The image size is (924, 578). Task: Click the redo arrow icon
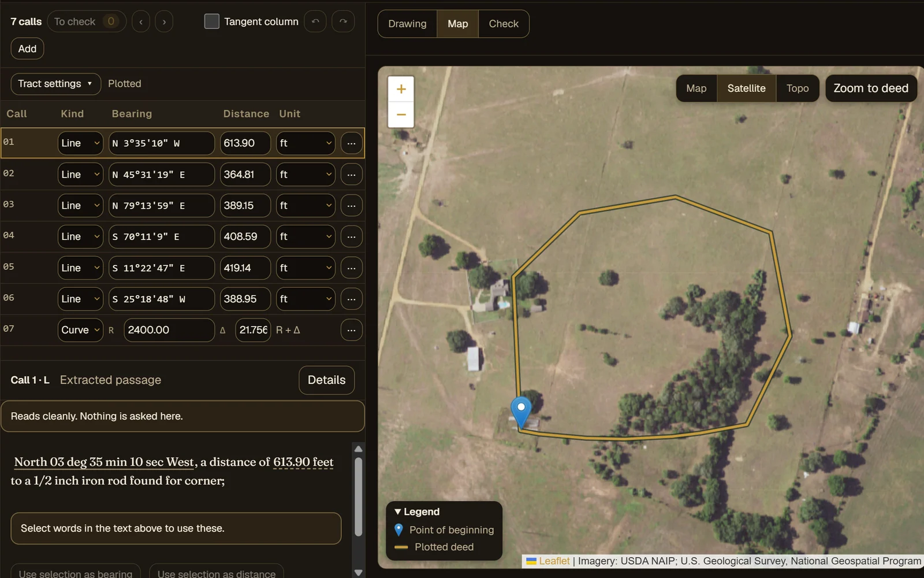coord(343,21)
